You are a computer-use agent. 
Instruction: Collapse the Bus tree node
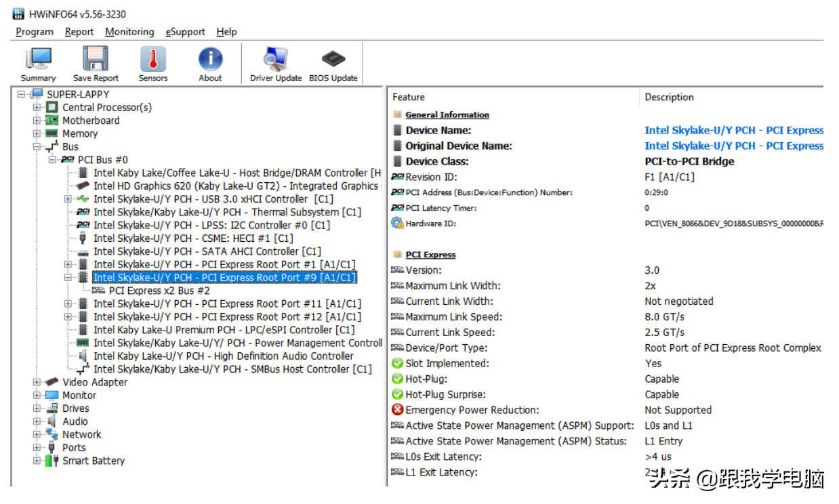pyautogui.click(x=37, y=146)
